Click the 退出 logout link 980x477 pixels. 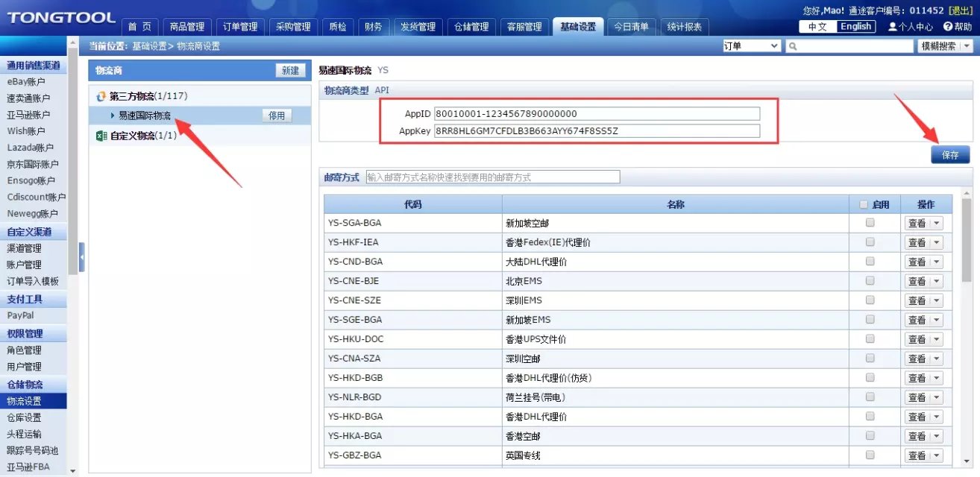960,10
